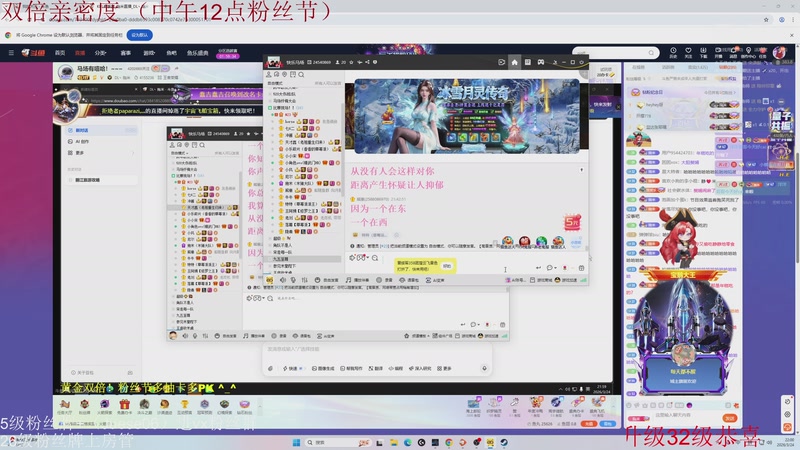Image resolution: width=800 pixels, height=450 pixels.
Task: Open the 直播 nav item
Action: (80, 53)
